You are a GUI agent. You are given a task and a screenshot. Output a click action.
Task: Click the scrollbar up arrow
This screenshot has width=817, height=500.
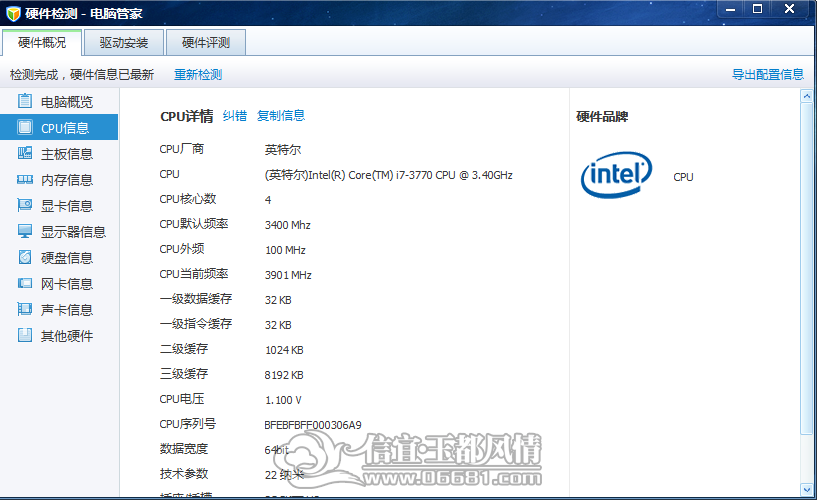807,96
